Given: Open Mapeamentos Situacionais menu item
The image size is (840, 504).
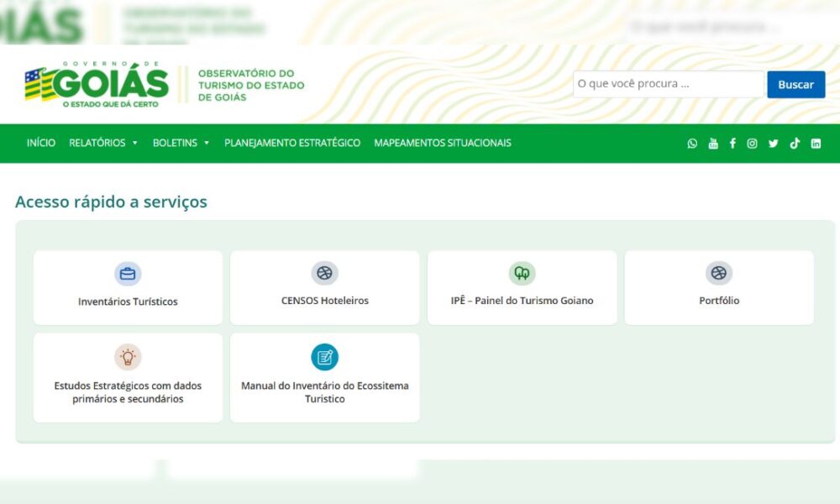Looking at the screenshot, I should (443, 144).
